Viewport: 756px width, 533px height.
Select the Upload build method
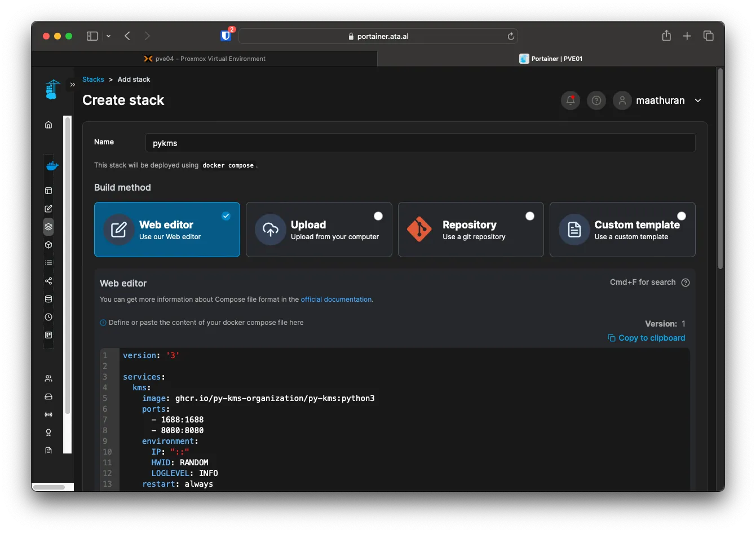pos(319,230)
